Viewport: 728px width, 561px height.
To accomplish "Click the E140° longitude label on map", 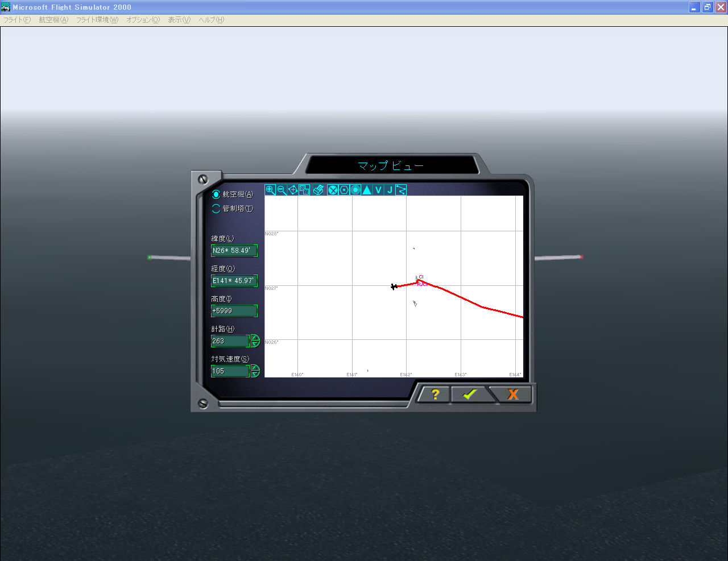I will click(297, 375).
